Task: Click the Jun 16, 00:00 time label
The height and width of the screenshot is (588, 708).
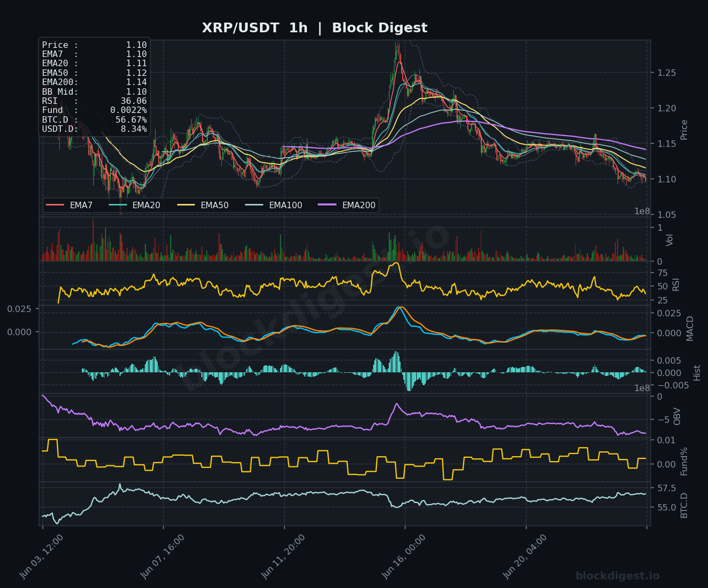Action: click(404, 557)
